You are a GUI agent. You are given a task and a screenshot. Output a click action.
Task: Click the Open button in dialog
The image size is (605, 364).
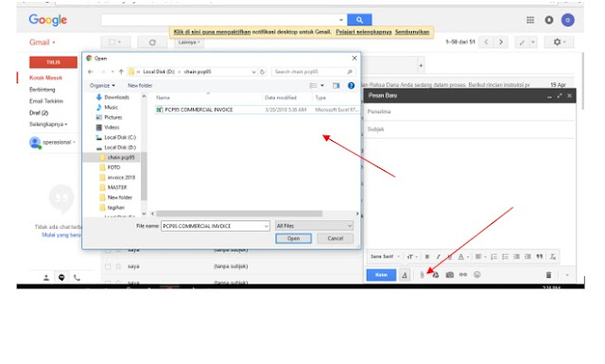click(x=293, y=238)
